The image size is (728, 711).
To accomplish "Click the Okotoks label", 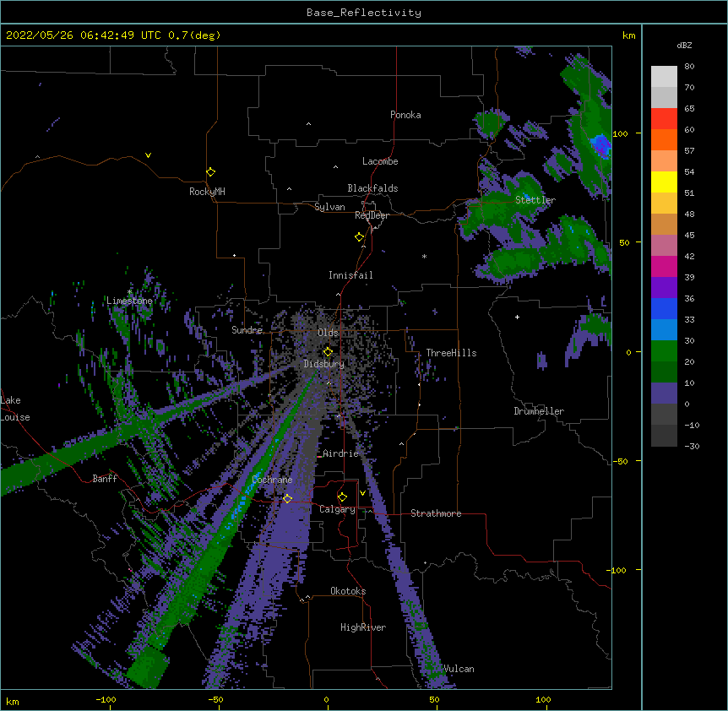I will [348, 591].
